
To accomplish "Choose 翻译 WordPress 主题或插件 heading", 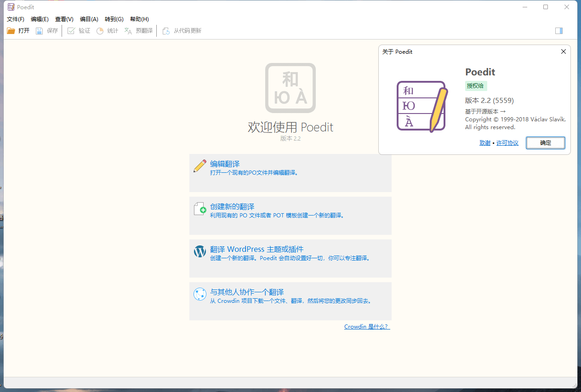I will click(257, 250).
